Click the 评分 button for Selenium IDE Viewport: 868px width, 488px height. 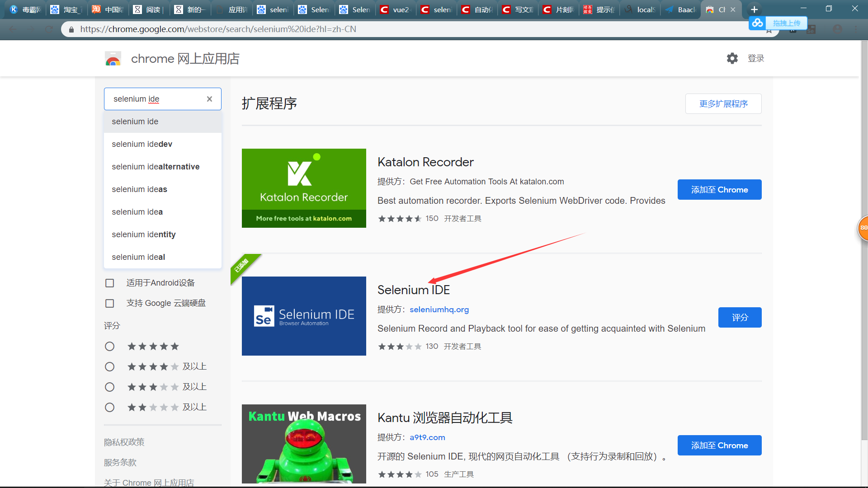click(x=740, y=318)
